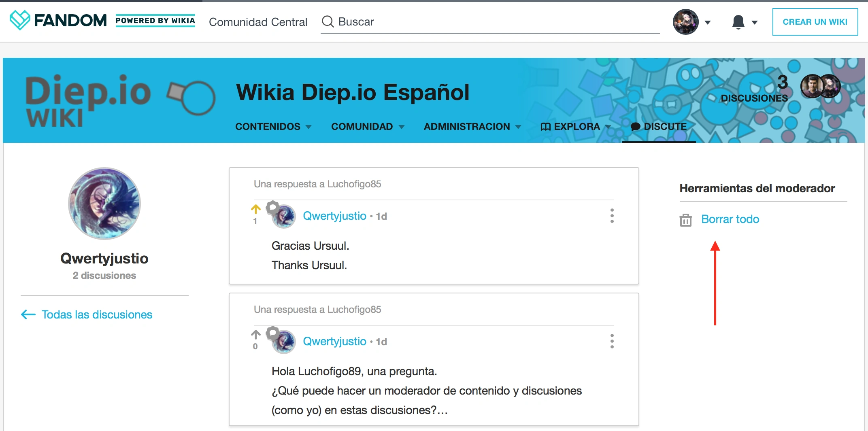The image size is (868, 431).
Task: Open Comunidad Central link
Action: click(258, 22)
